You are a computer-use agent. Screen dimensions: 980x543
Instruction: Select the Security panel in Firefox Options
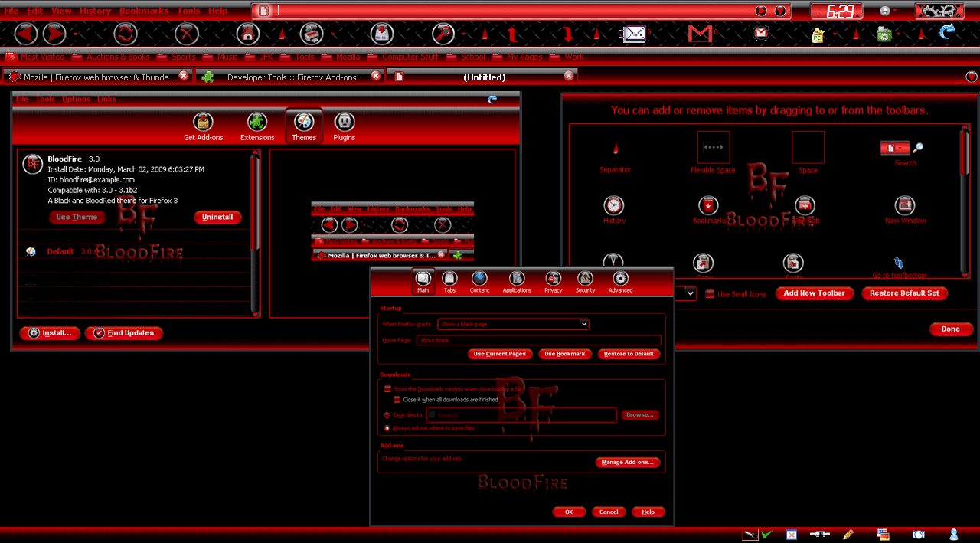[584, 281]
